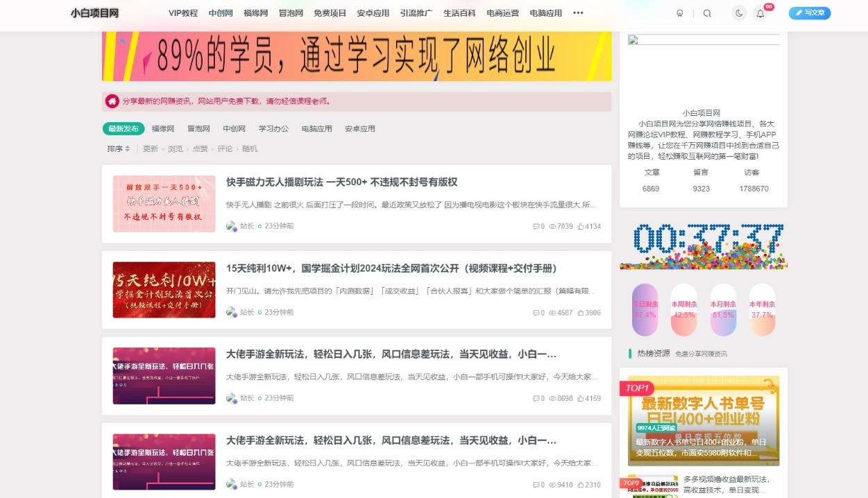This screenshot has height=498, width=868.
Task: Open the TOP1 数字人书单号 thumbnail
Action: [703, 420]
